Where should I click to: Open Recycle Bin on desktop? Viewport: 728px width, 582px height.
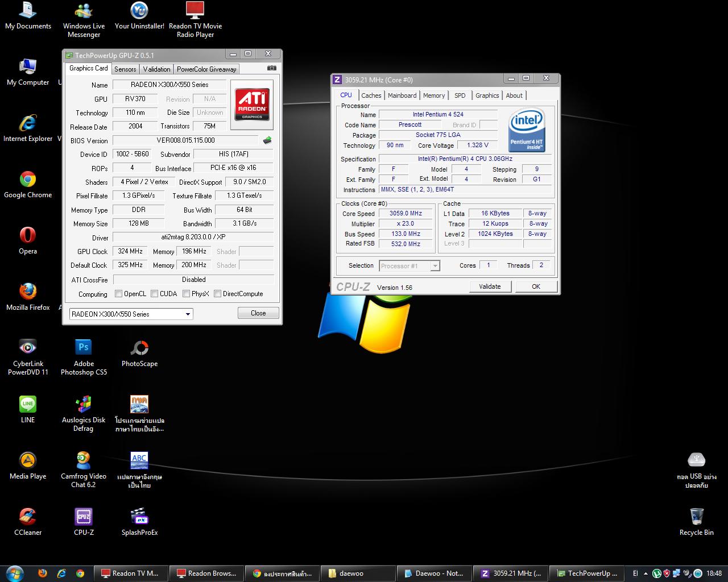[696, 522]
